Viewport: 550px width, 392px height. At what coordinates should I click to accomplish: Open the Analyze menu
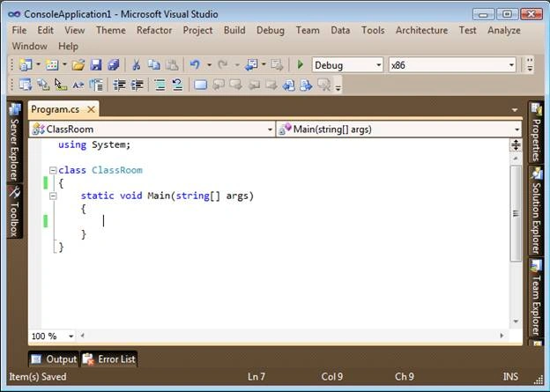click(x=504, y=30)
